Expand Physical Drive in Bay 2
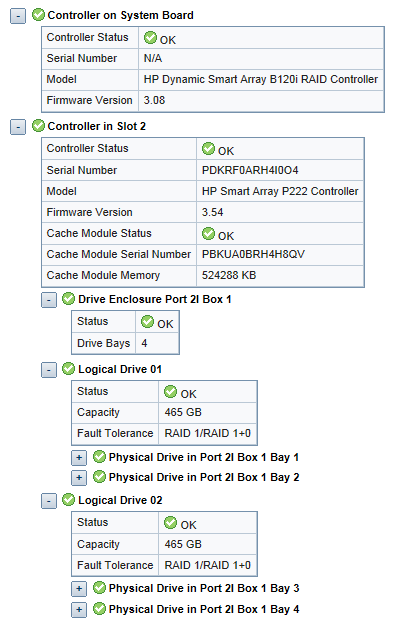The image size is (418, 628). tap(79, 478)
